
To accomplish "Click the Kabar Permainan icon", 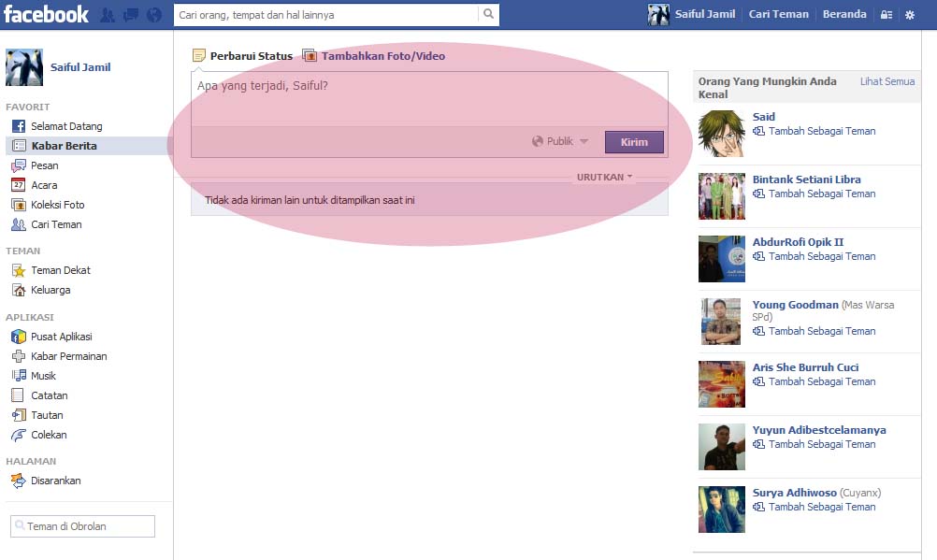I will click(19, 356).
